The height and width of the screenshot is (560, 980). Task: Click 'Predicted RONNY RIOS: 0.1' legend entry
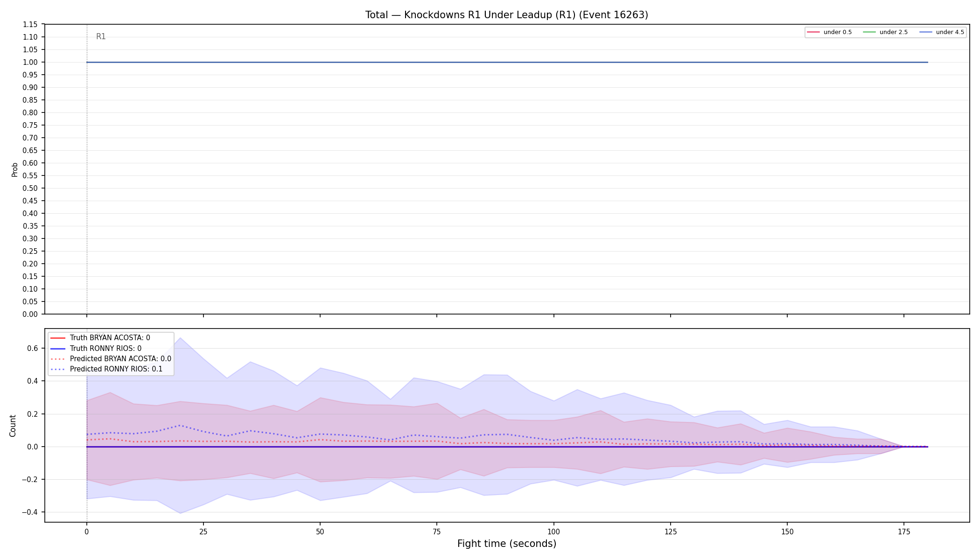pos(106,369)
